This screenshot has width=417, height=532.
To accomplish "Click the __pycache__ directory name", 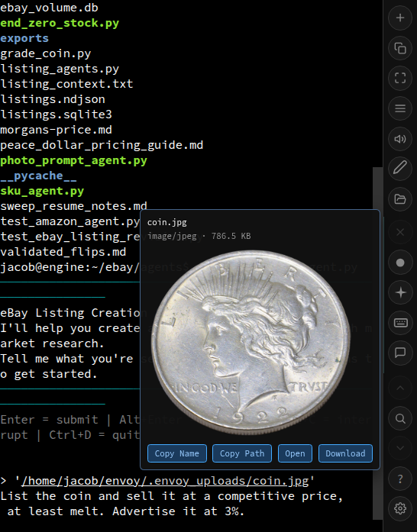I will 38,176.
